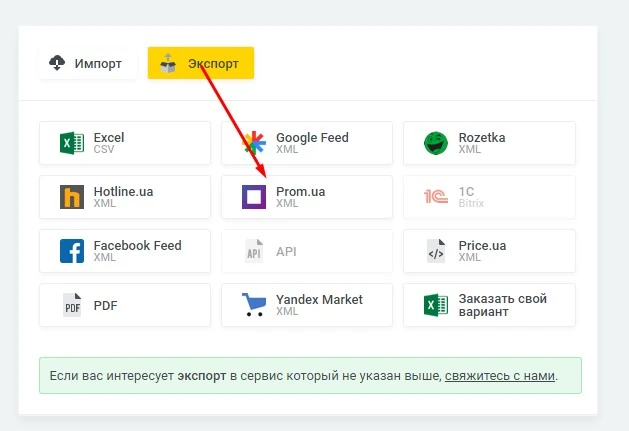The height and width of the screenshot is (431, 629).
Task: Open the свяжитесь с нами link
Action: 500,377
